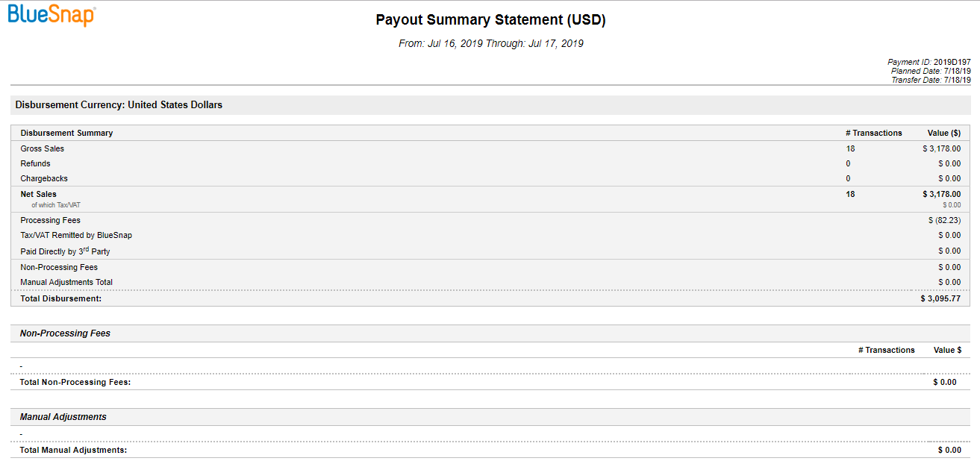Click Paid Directly by 3rd Party row
Viewport: 980px width, 464px height.
[x=490, y=251]
